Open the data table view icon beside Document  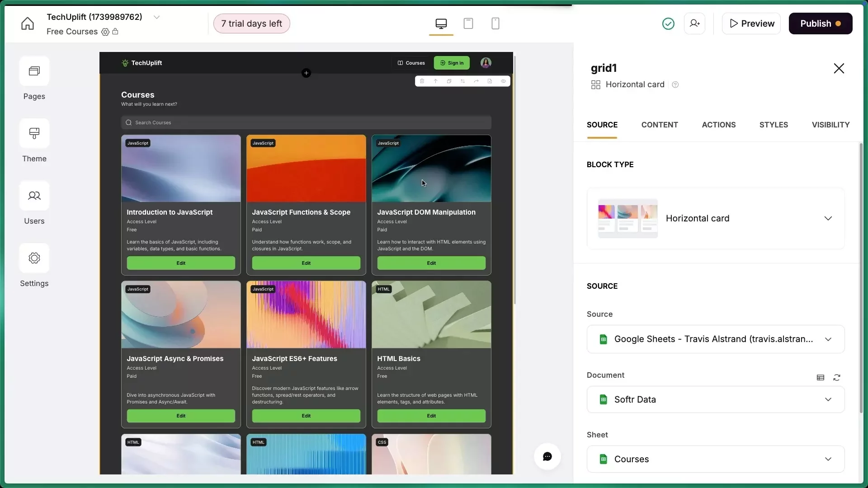click(820, 377)
